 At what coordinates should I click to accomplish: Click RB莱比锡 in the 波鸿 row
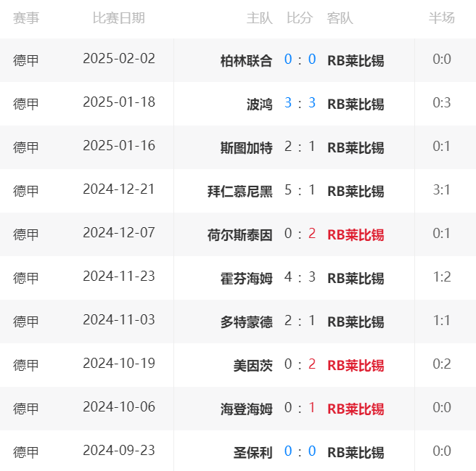coord(356,105)
